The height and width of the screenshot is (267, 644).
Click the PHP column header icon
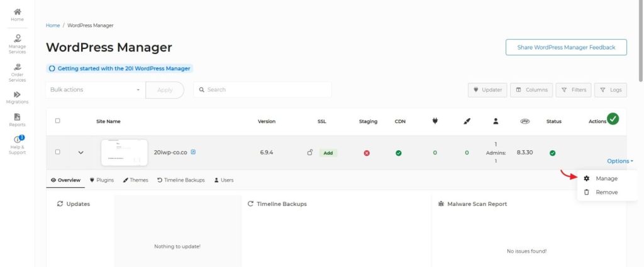(525, 121)
